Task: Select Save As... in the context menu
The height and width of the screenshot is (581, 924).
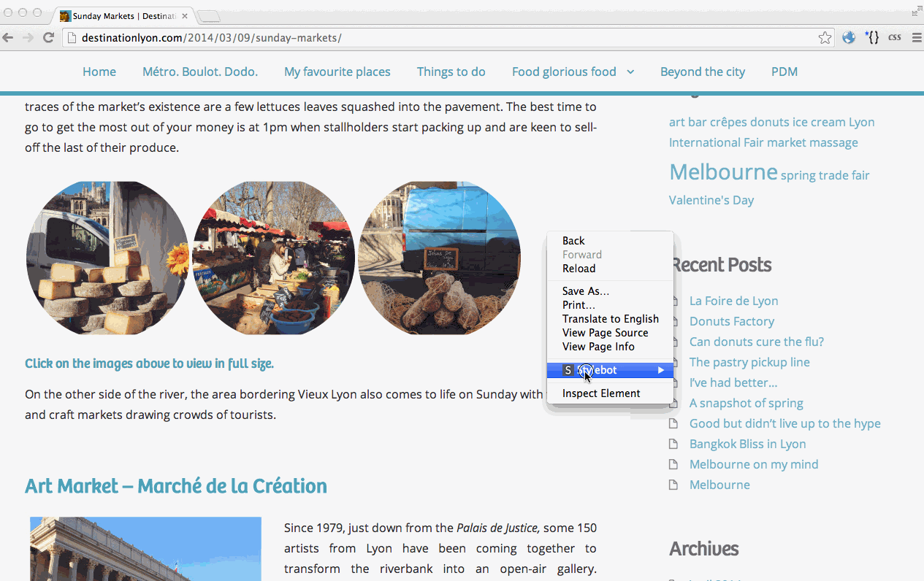Action: (585, 291)
